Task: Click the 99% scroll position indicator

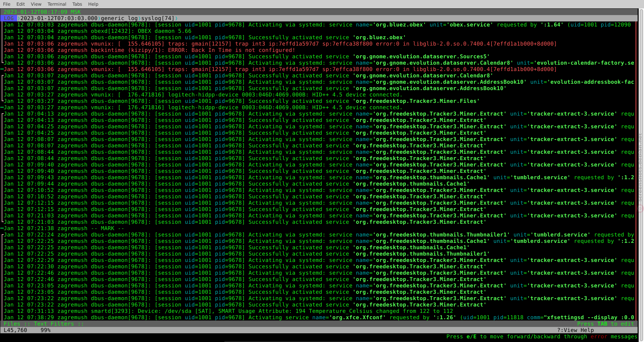Action: 46,330
